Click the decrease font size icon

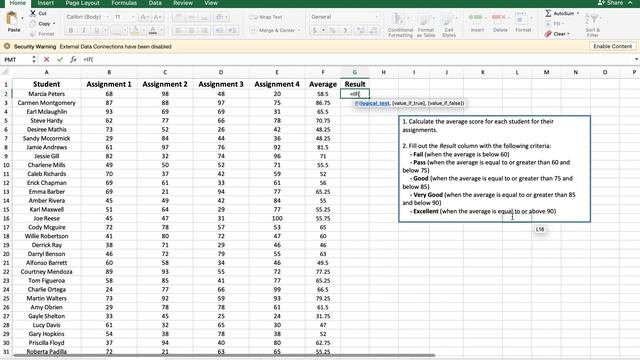point(157,17)
